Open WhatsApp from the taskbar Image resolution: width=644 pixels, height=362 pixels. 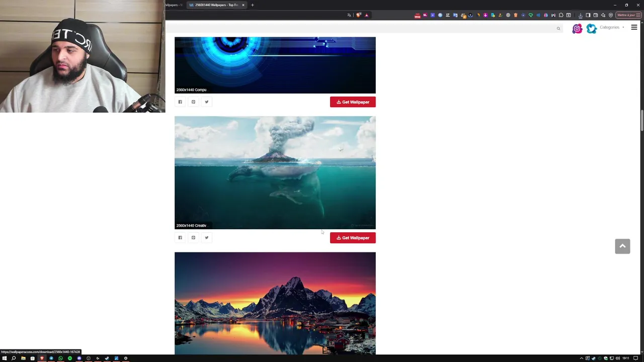coord(60,358)
